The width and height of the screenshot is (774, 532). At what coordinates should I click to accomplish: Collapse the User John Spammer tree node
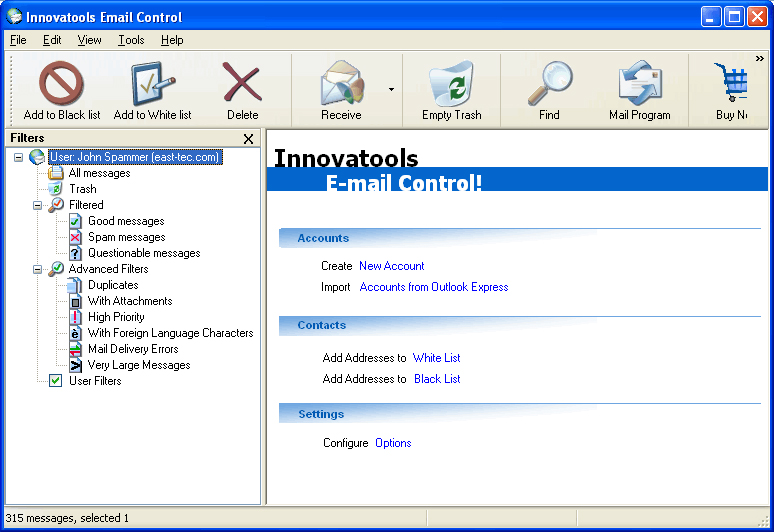pos(18,157)
